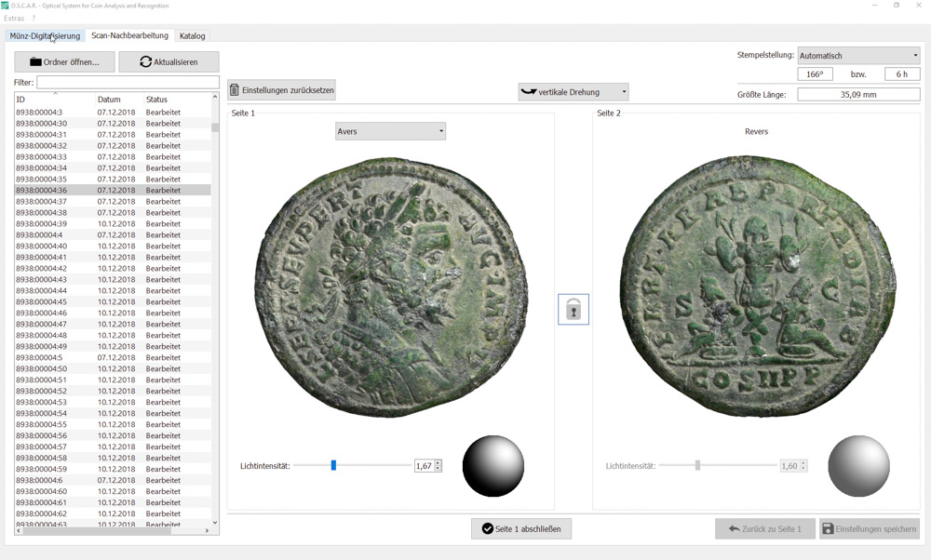Open the vertikale Drehung dropdown

pos(573,92)
